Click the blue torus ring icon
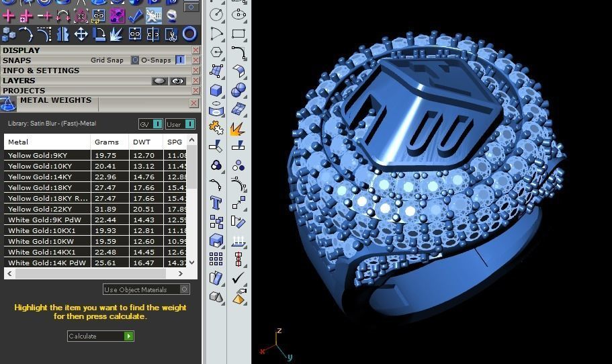The width and height of the screenshot is (612, 364). pos(189,34)
